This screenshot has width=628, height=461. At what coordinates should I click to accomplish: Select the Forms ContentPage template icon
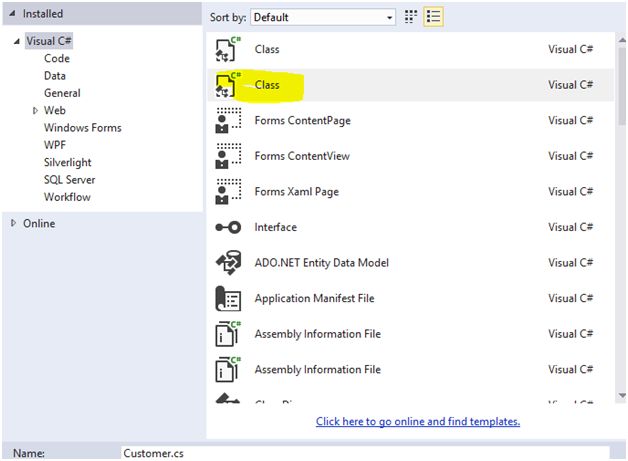[x=229, y=121]
